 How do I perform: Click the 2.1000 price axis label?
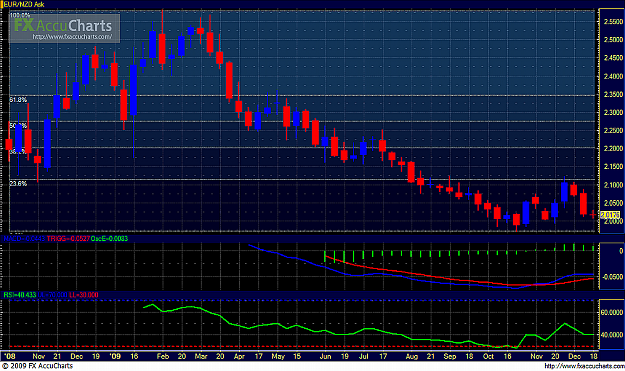(x=613, y=185)
